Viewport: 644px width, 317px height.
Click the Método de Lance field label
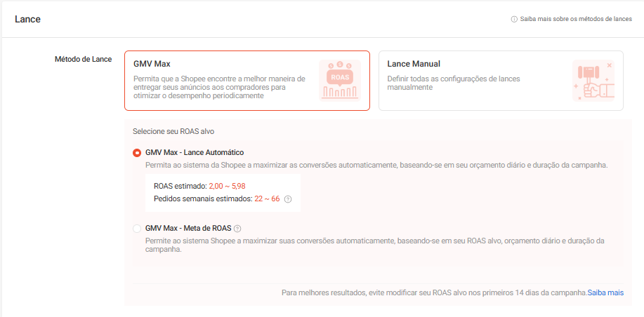(83, 59)
